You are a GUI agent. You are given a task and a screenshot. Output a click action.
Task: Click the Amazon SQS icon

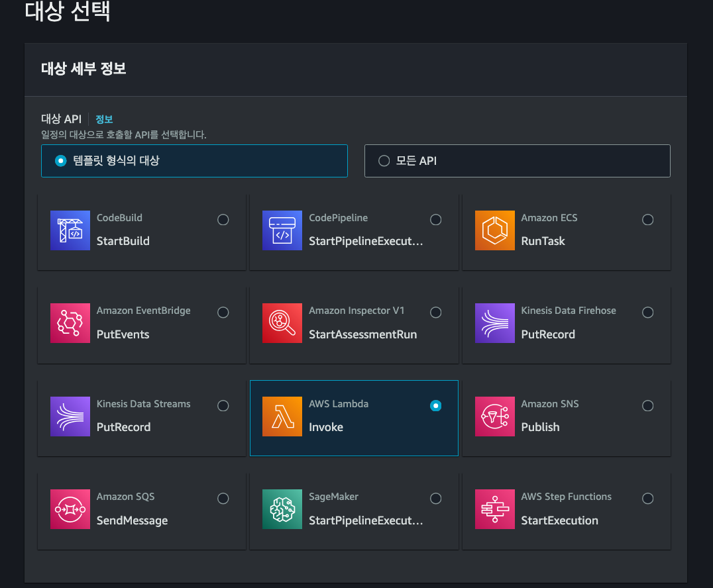click(70, 509)
